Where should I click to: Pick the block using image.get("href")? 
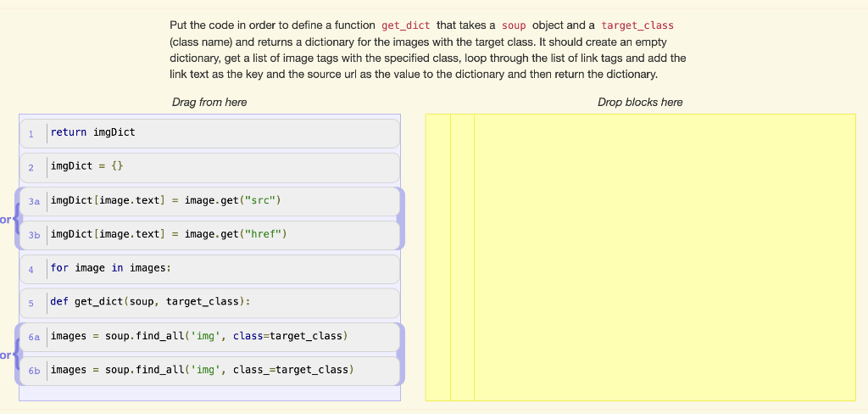click(x=209, y=235)
